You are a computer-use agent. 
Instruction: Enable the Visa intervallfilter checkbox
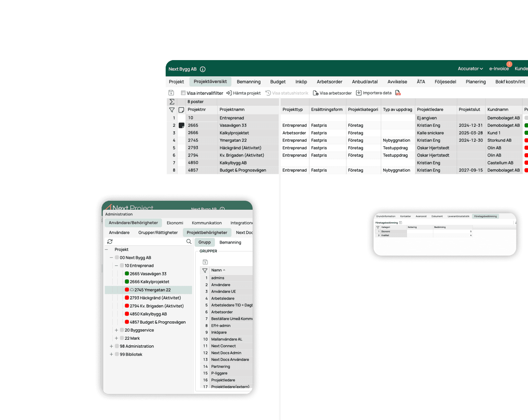coord(183,93)
